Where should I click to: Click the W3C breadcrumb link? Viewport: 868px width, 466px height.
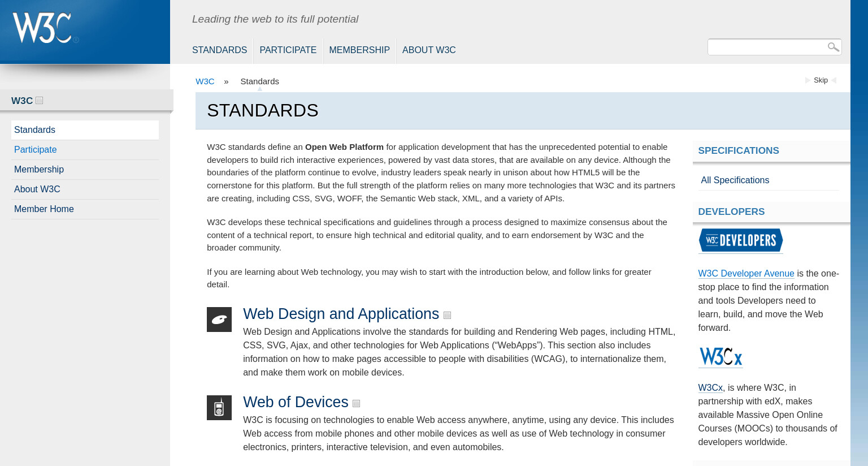(x=205, y=81)
